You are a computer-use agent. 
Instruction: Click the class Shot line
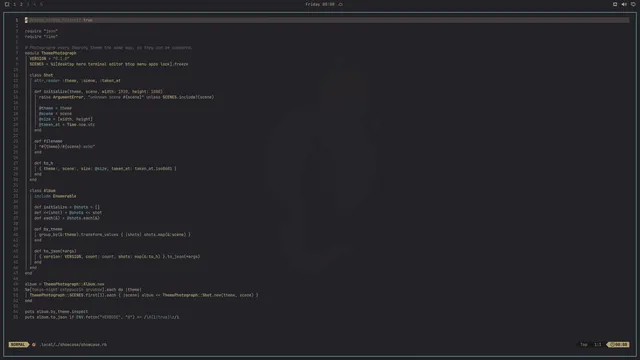[41, 75]
